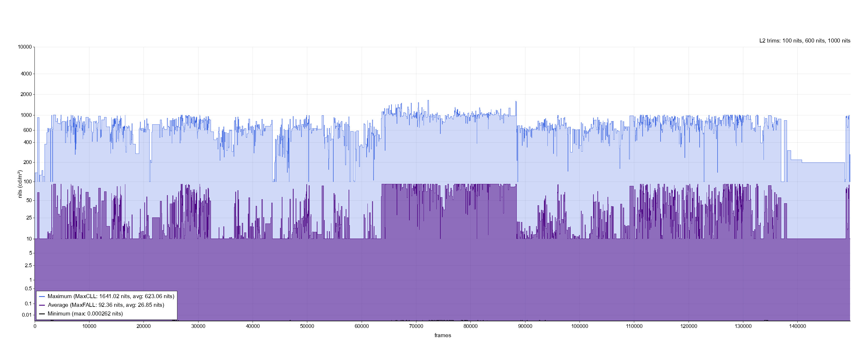Screen dimensions: 868x347
Task: Click the 0.01 y-axis tick label
Action: pyautogui.click(x=27, y=315)
